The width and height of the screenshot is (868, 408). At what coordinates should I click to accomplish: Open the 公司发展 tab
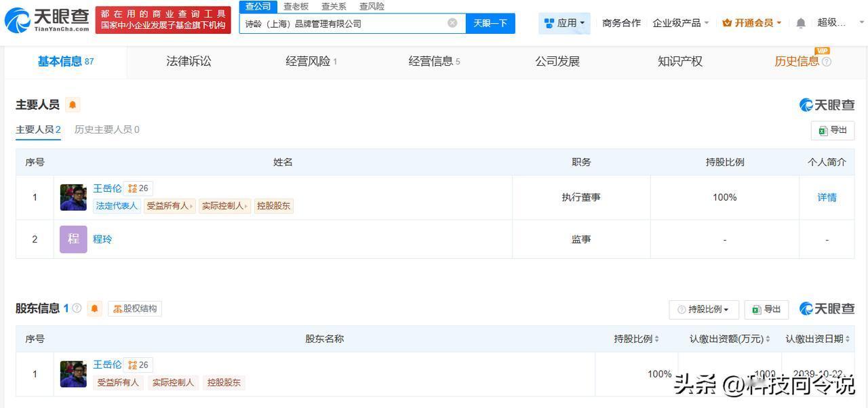click(557, 62)
